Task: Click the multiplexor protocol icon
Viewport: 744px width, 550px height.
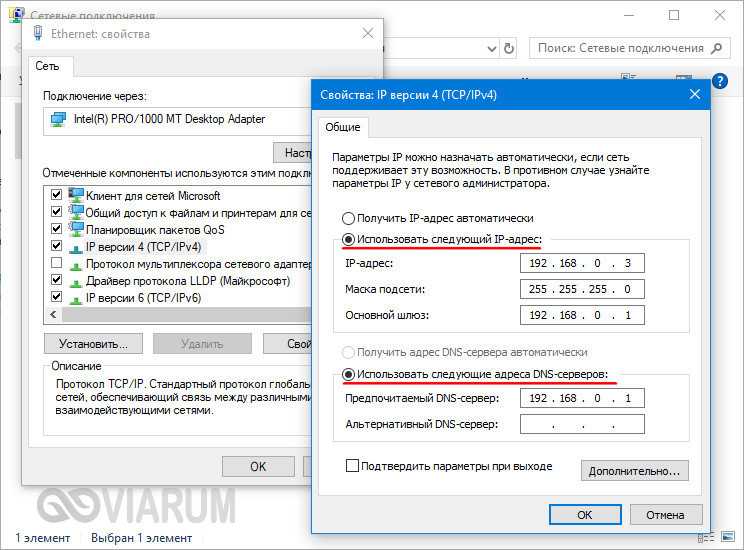Action: click(76, 265)
